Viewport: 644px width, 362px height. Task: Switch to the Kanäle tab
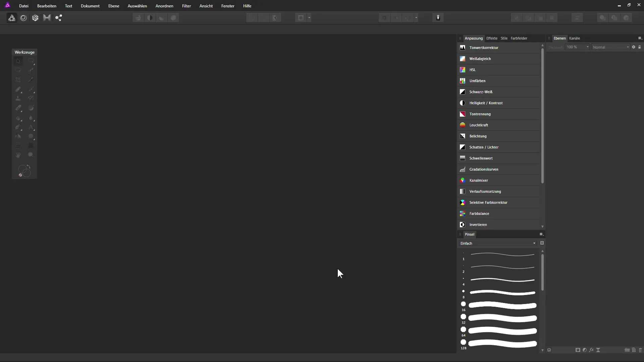(x=575, y=38)
